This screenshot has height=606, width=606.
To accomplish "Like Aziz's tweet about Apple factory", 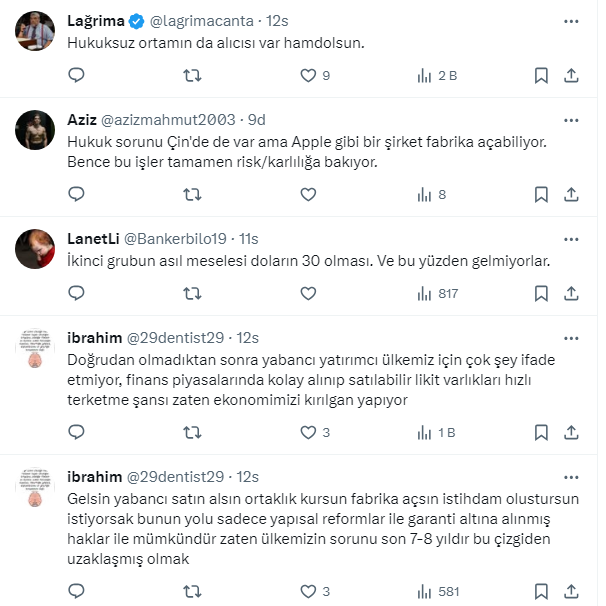I will pos(308,195).
